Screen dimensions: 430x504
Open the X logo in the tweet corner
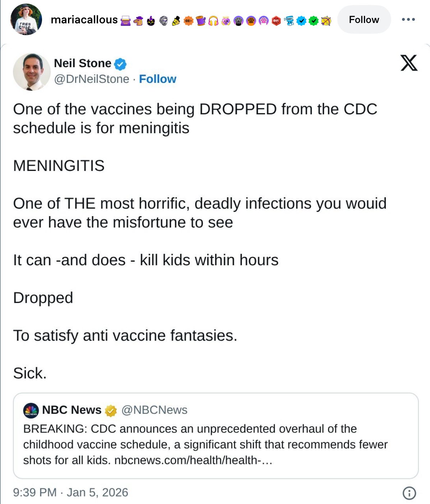click(x=409, y=63)
